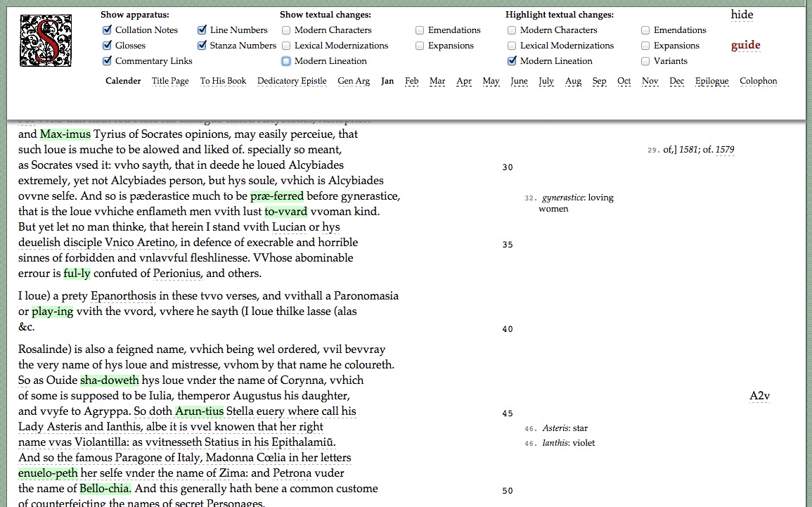
Task: Open the Epilogue section
Action: click(x=711, y=81)
